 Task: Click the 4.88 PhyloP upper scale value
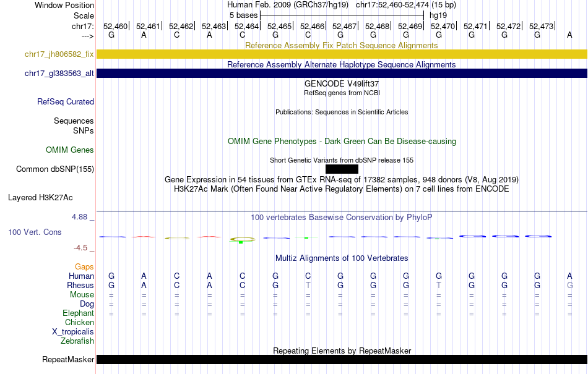(x=80, y=217)
